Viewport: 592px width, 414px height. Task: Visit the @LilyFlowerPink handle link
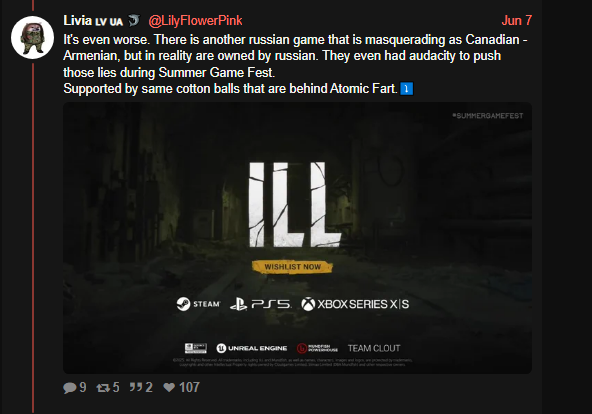(195, 21)
